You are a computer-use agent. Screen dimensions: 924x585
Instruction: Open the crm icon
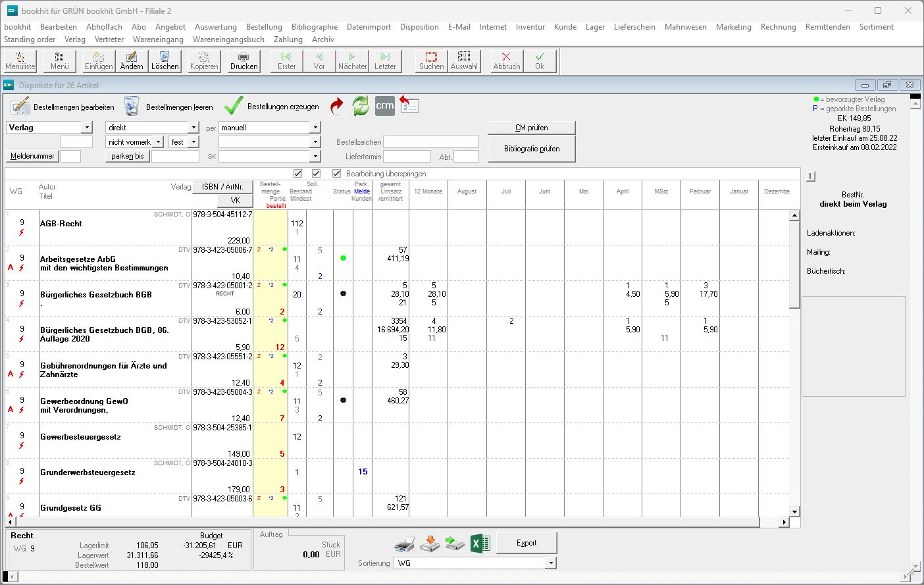click(385, 106)
